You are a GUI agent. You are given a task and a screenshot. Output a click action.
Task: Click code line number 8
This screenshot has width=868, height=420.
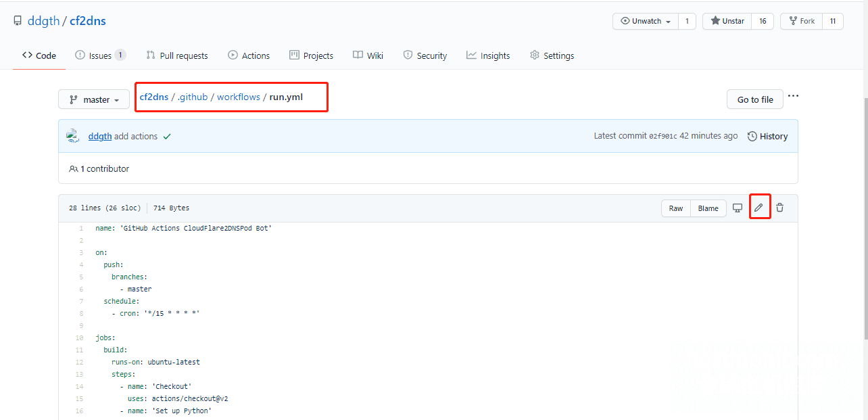81,313
